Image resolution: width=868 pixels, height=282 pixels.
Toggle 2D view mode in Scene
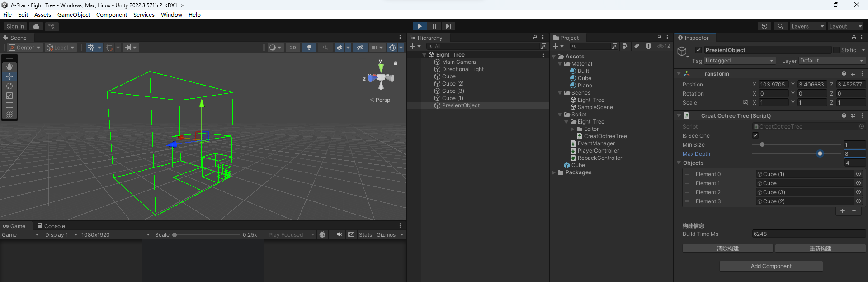point(293,48)
